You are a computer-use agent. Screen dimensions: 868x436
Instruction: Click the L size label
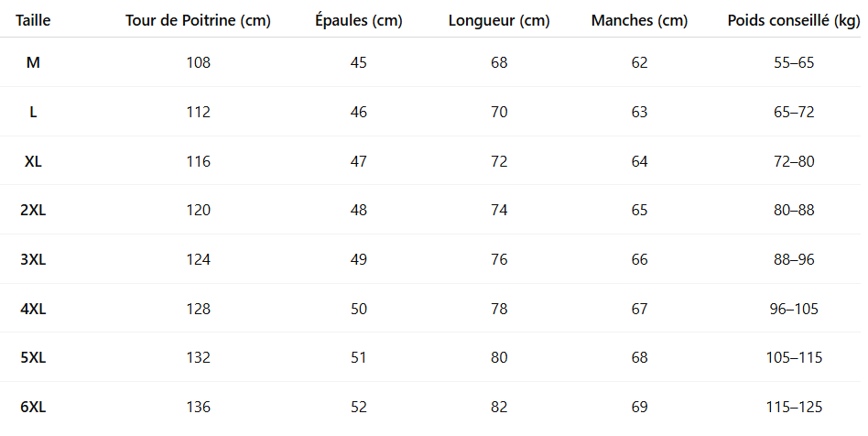click(33, 113)
